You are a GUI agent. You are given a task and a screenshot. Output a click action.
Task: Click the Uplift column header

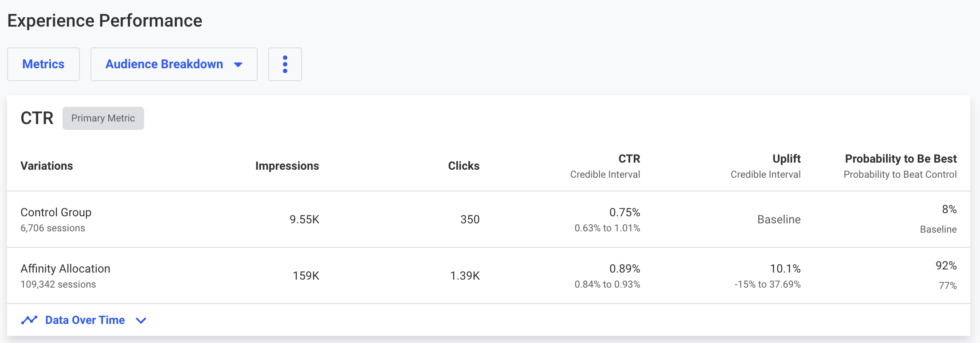[x=787, y=158]
